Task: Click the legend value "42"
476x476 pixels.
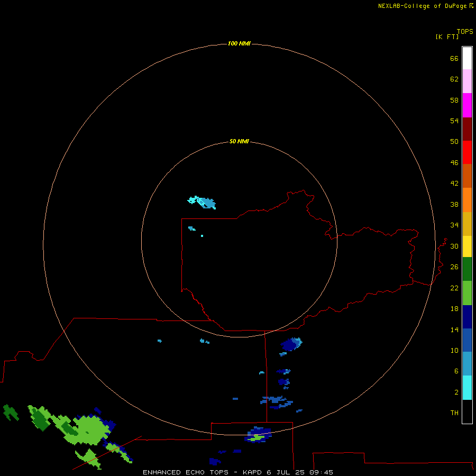Action: click(454, 183)
